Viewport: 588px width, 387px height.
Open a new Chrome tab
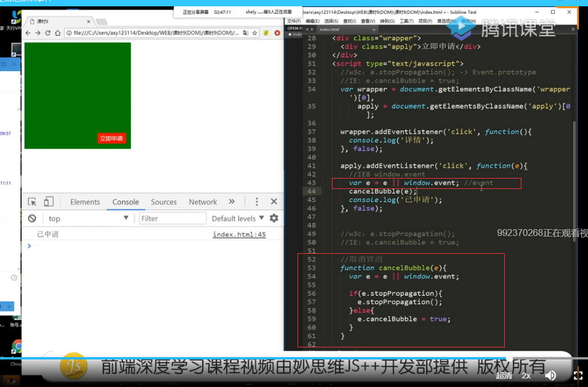click(102, 22)
